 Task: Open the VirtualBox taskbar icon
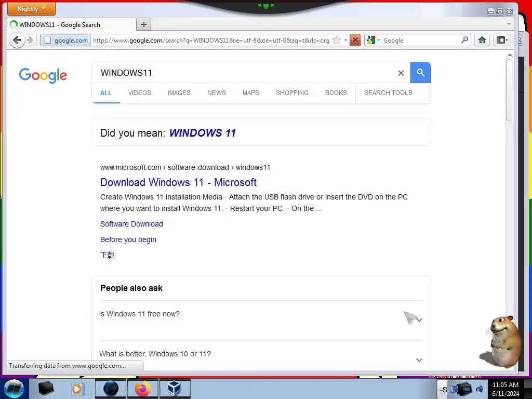click(x=175, y=389)
